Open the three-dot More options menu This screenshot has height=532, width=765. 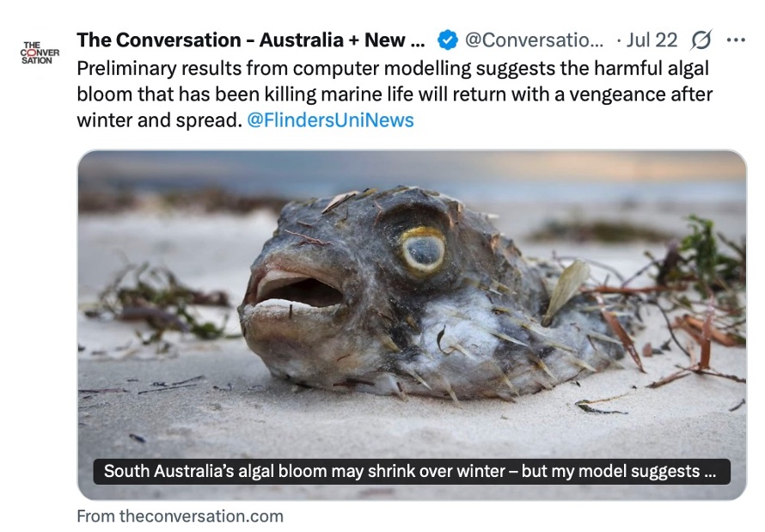pyautogui.click(x=736, y=40)
